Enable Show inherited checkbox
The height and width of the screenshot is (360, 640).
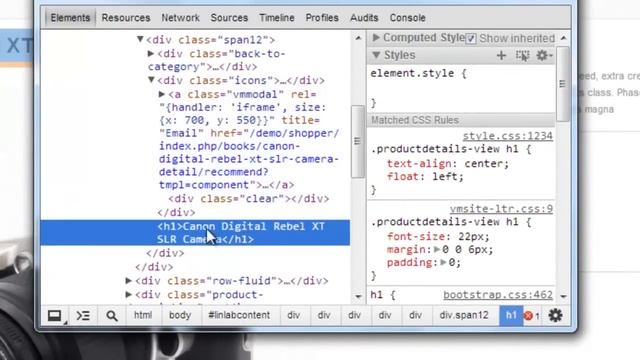coord(471,38)
